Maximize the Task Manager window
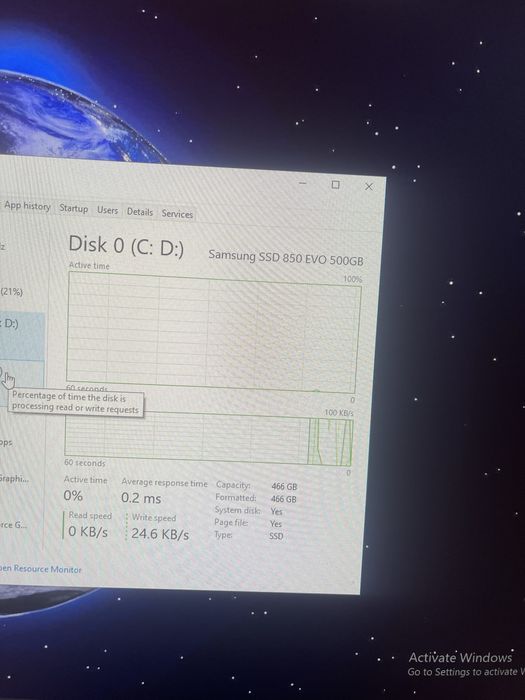The width and height of the screenshot is (525, 700). coord(335,185)
